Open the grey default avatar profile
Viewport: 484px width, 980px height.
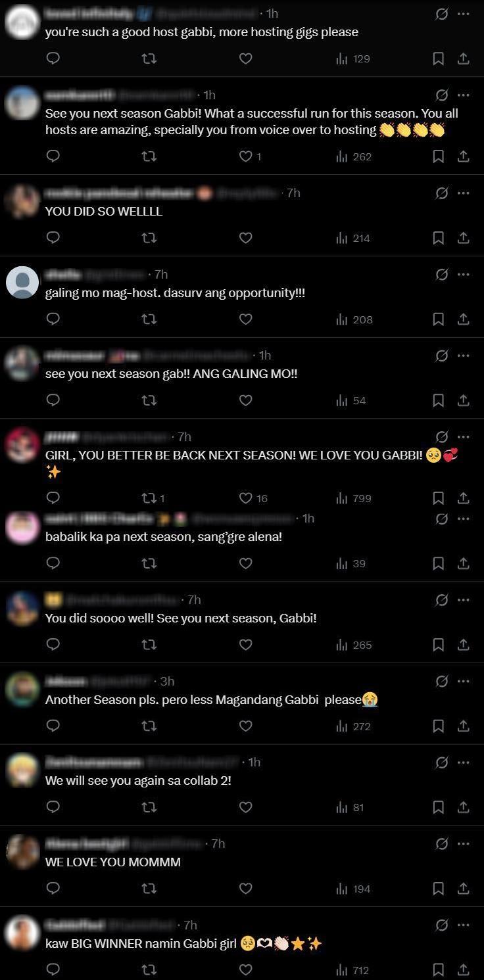click(22, 283)
